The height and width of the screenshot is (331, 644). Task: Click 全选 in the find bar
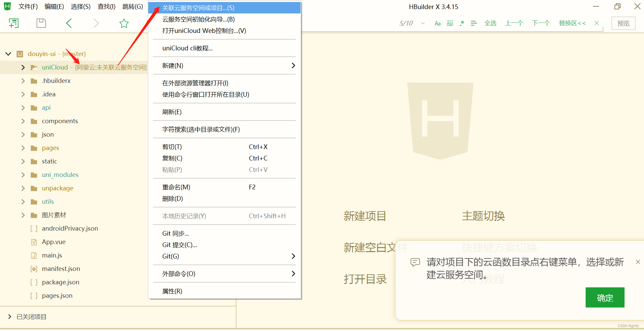coord(490,23)
